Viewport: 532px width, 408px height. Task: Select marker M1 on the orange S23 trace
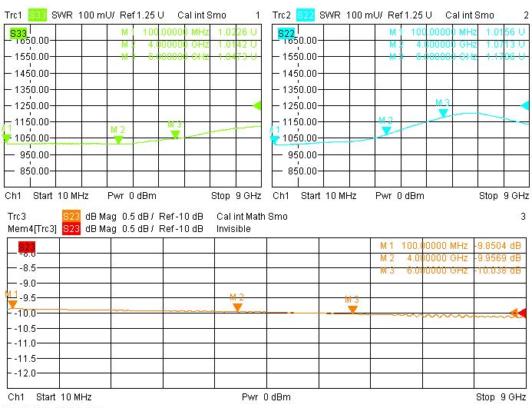[x=12, y=304]
